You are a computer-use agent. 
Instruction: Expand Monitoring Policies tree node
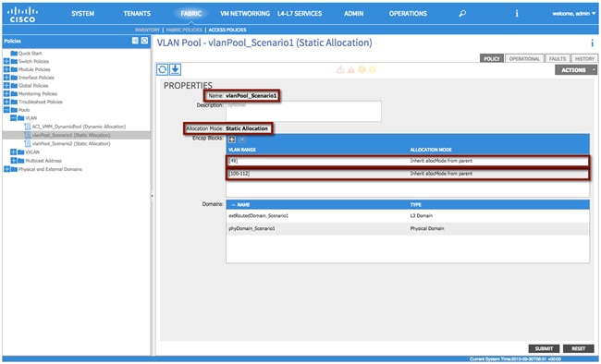6,93
